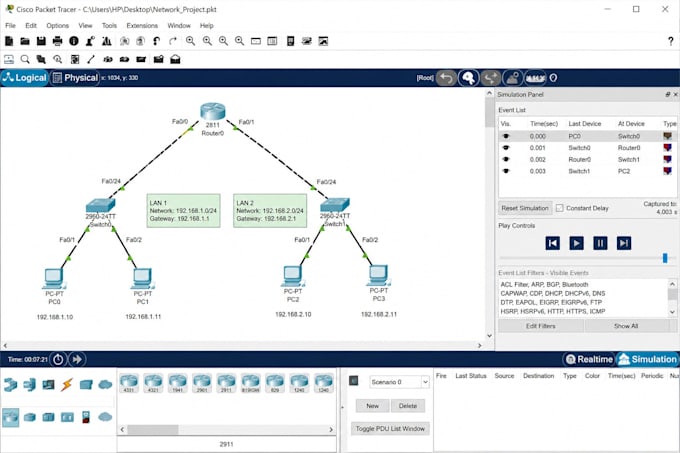Open the Options menu
The image size is (680, 453).
coord(58,26)
